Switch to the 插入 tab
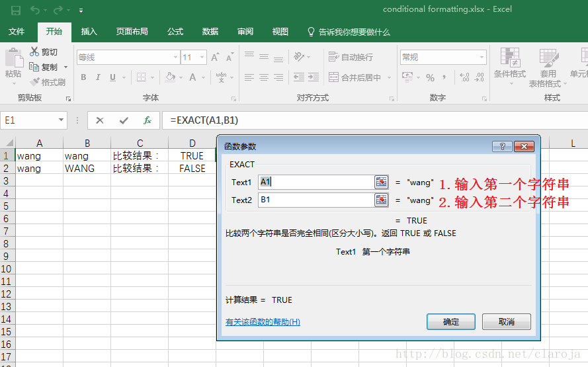The height and width of the screenshot is (367, 588). click(89, 32)
